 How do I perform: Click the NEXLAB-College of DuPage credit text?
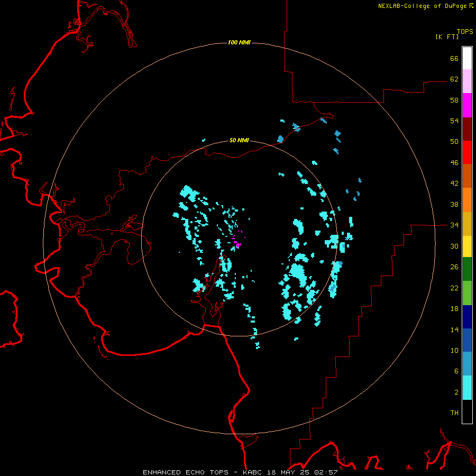[x=423, y=6]
